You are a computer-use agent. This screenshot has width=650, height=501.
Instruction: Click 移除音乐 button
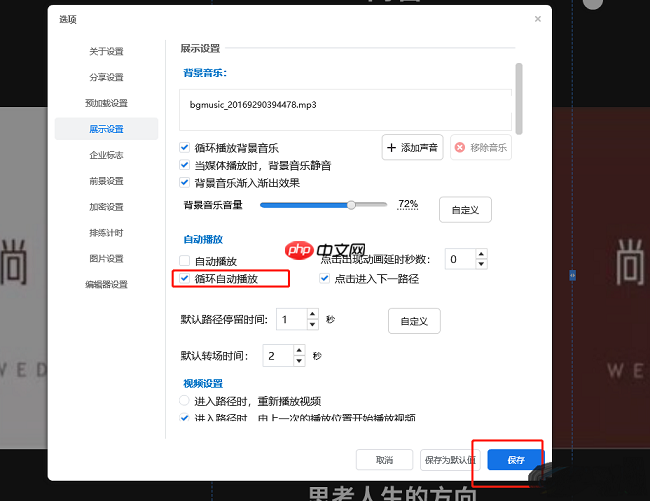tap(481, 147)
